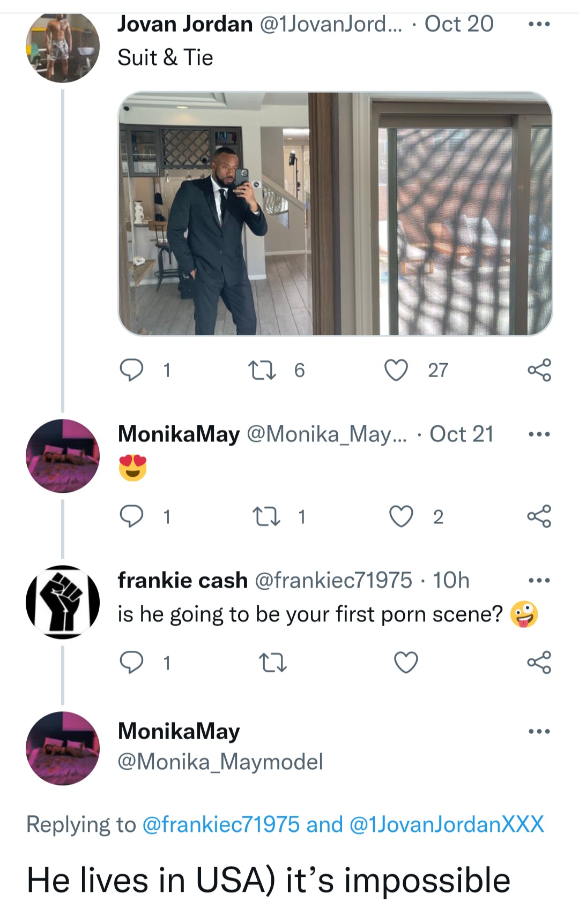Like frankie cash's tweet
Viewport: 579px width, 924px height.
click(x=406, y=663)
